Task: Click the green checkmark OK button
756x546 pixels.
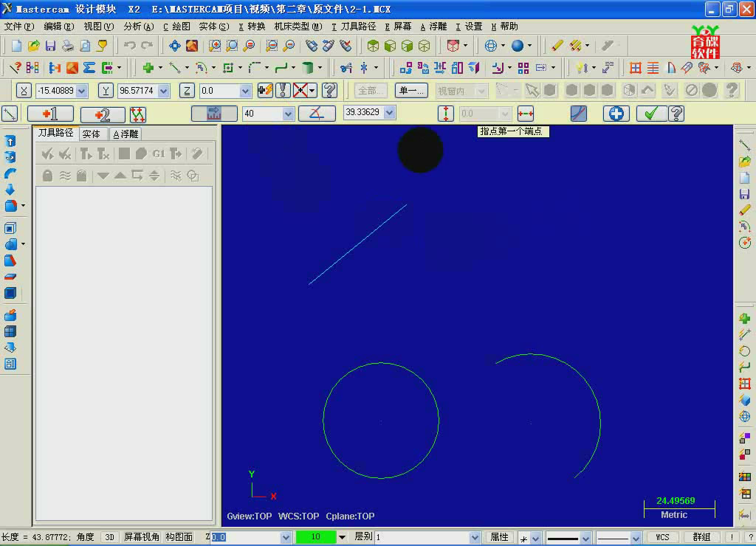Action: pyautogui.click(x=650, y=114)
